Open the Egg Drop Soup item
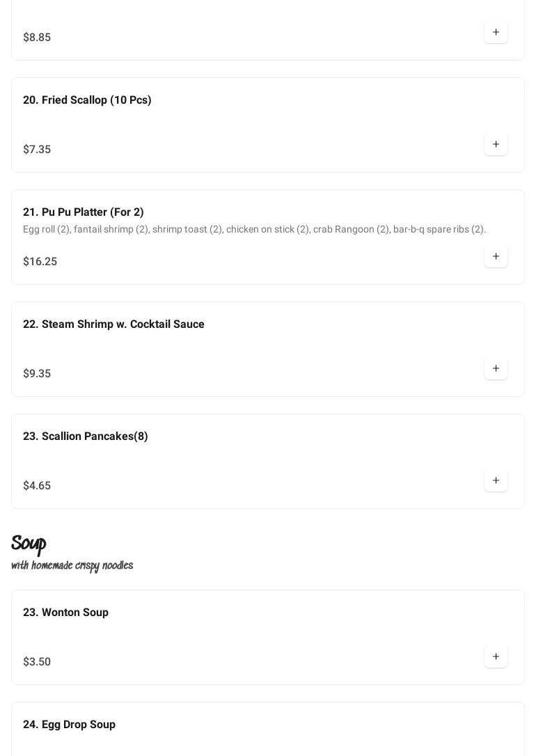536x756 pixels. [69, 725]
